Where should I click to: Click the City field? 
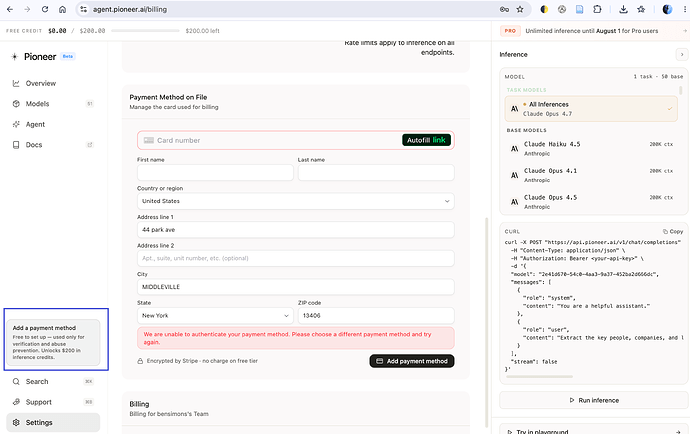pos(296,287)
